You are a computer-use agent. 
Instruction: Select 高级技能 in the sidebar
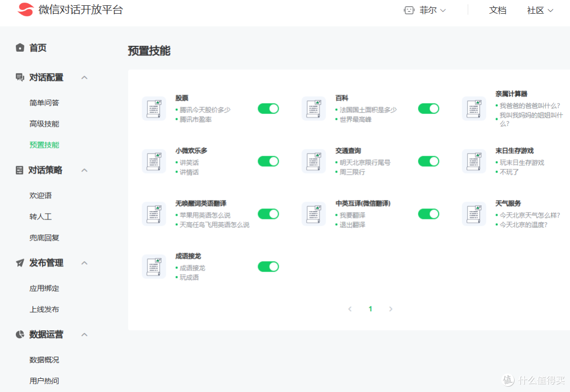click(x=44, y=124)
